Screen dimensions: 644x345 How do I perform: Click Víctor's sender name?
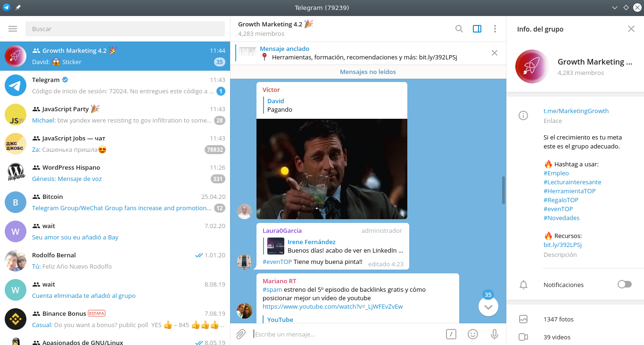point(271,90)
